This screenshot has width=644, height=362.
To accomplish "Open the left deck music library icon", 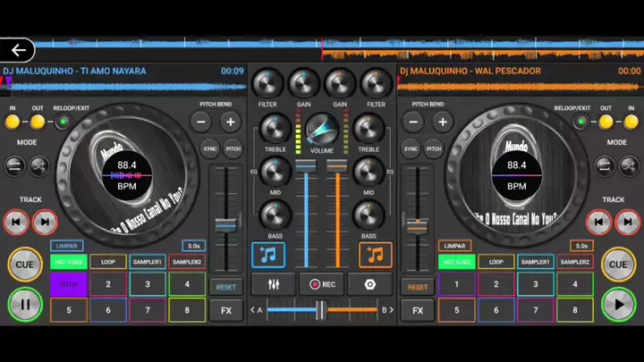I will click(268, 255).
